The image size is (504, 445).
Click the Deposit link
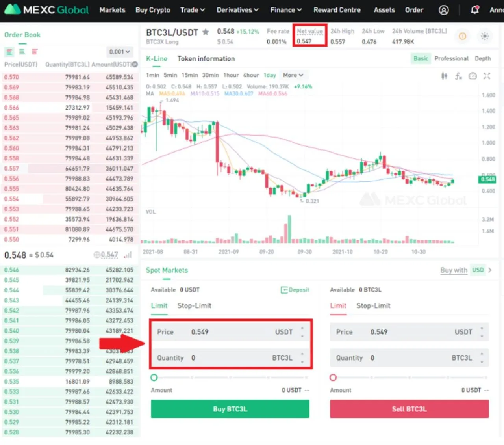point(295,290)
